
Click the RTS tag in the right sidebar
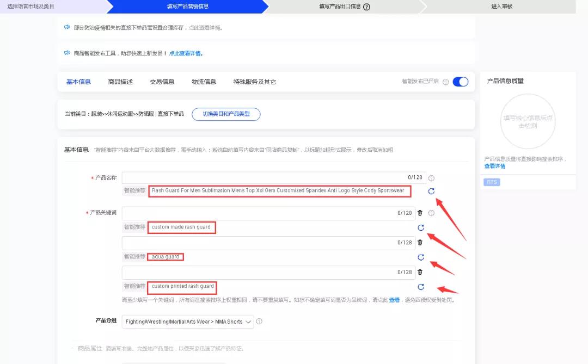click(x=492, y=182)
